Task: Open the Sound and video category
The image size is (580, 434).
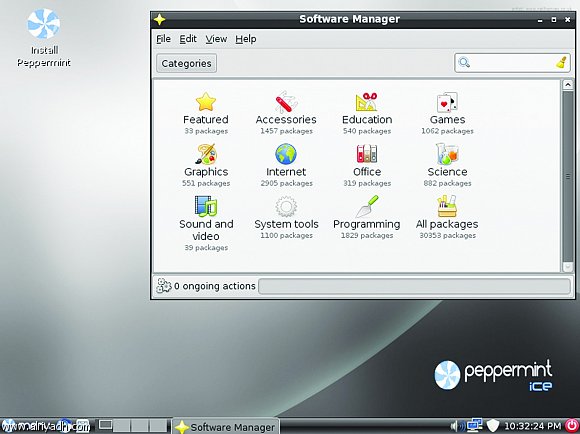Action: pos(206,224)
